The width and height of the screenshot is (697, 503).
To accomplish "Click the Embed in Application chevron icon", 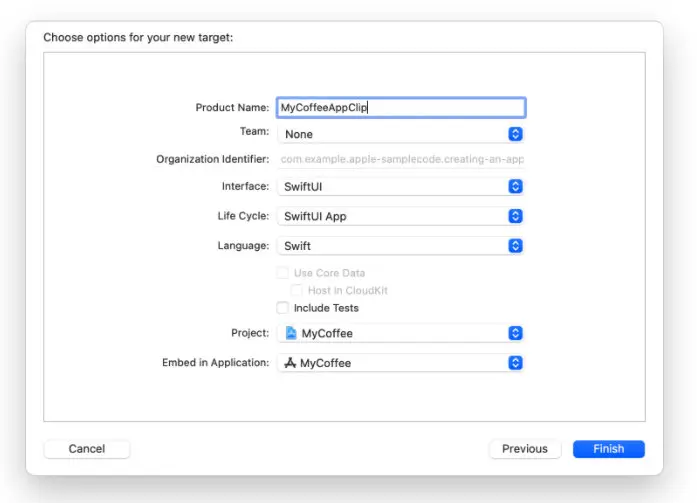I will point(515,363).
